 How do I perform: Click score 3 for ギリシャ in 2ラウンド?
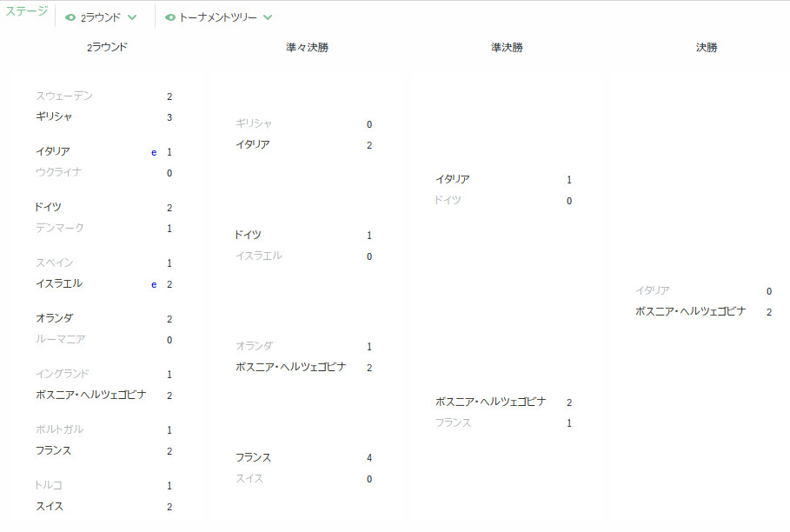[x=169, y=117]
